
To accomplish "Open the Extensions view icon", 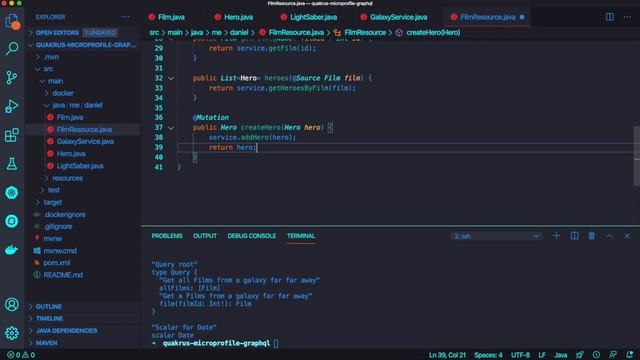I will coord(12,135).
